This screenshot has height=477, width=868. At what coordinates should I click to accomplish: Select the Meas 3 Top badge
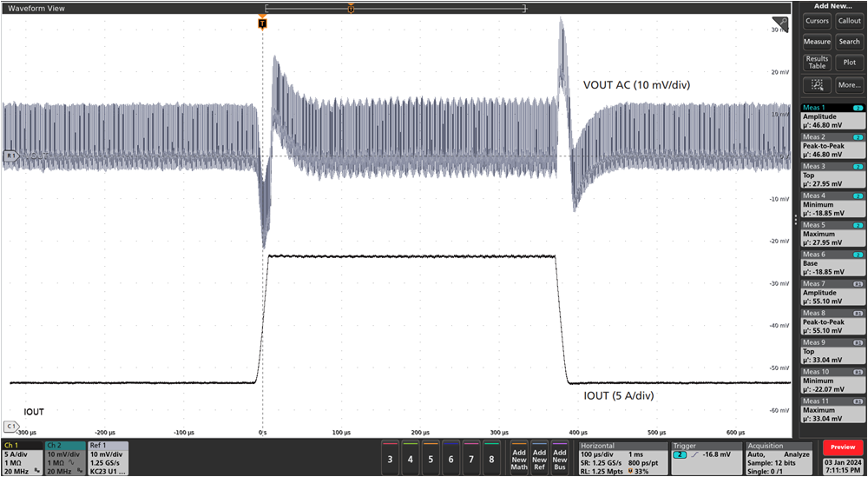(832, 176)
